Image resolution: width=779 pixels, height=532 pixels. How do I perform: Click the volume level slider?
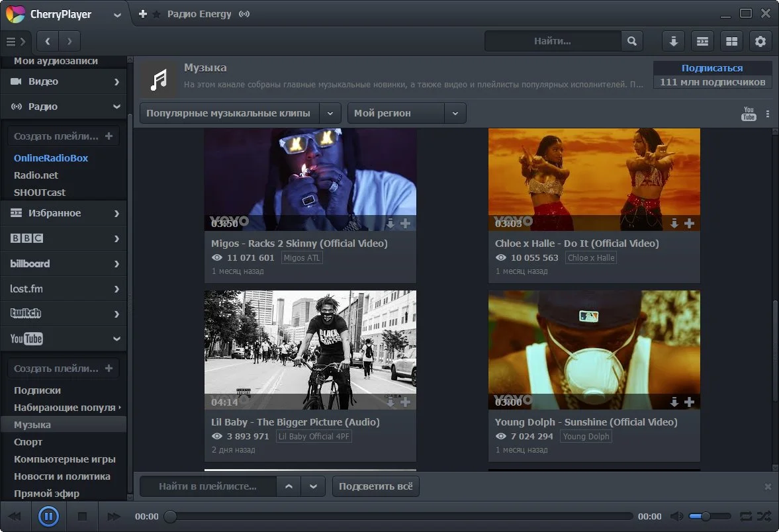coord(710,517)
